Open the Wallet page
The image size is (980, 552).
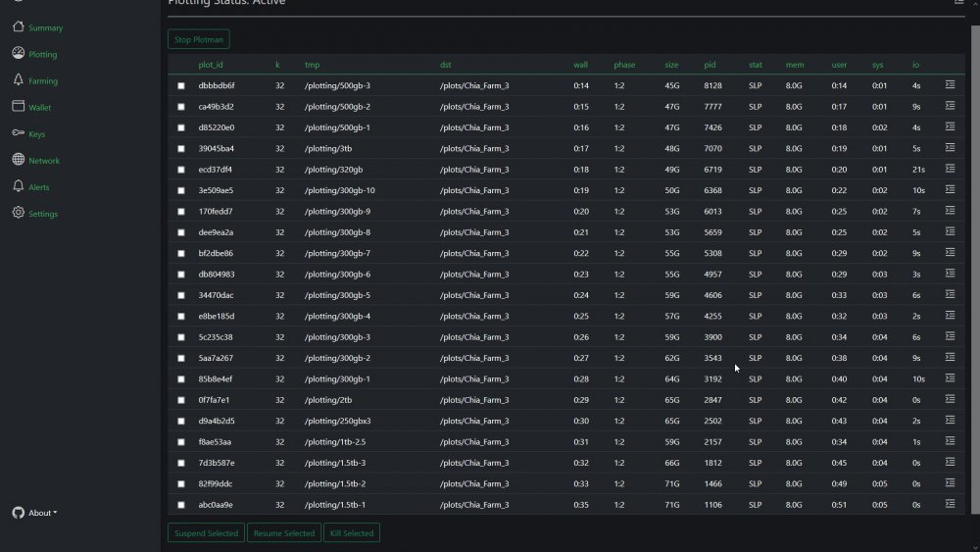(40, 108)
